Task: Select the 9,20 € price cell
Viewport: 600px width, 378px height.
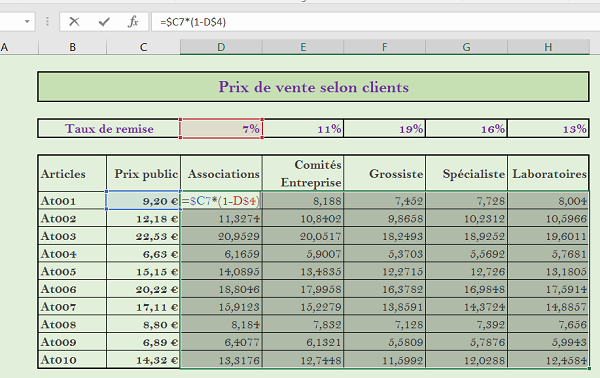Action: [143, 200]
